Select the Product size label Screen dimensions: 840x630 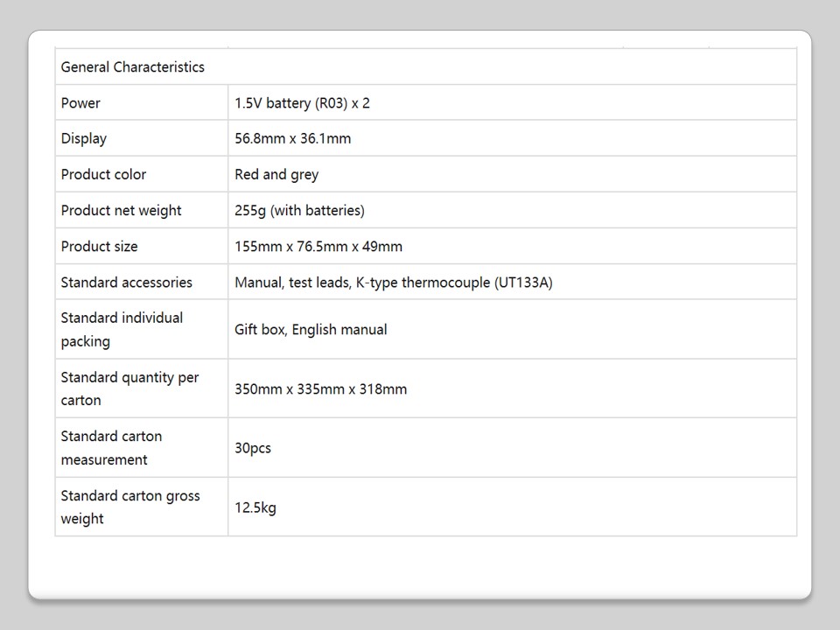(99, 246)
